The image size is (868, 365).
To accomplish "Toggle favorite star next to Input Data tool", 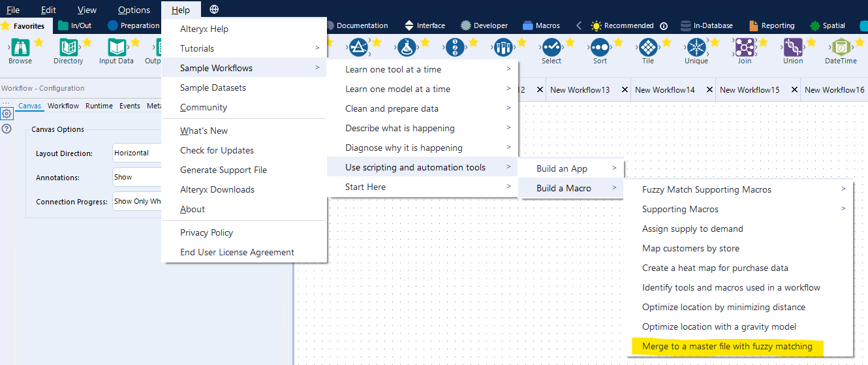I will 135,42.
